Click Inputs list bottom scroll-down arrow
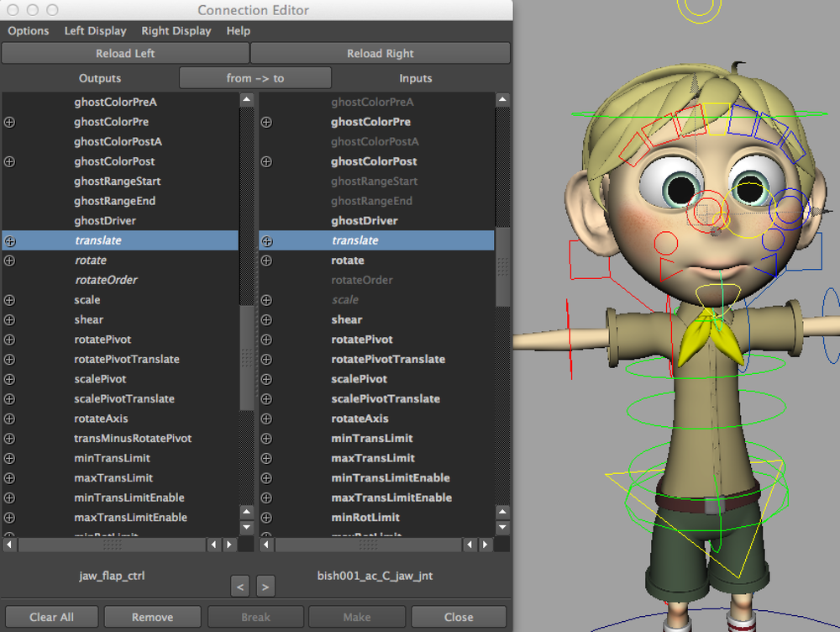 point(502,527)
